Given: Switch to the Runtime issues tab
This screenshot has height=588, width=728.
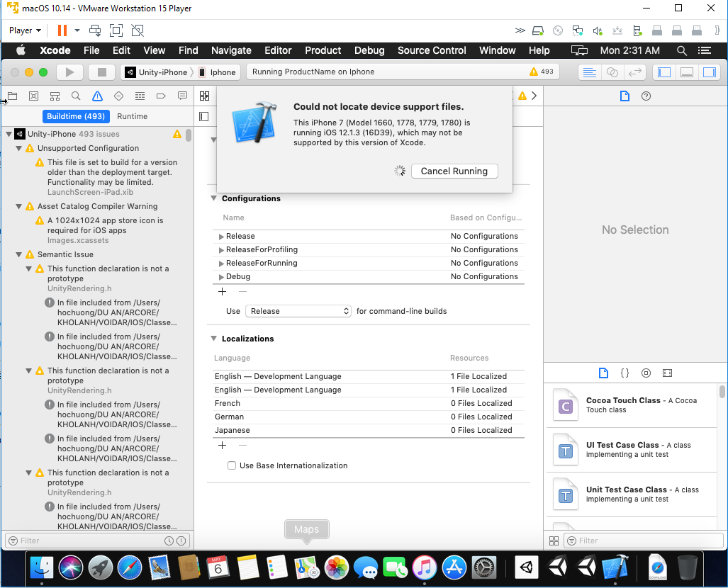Looking at the screenshot, I should 133,116.
